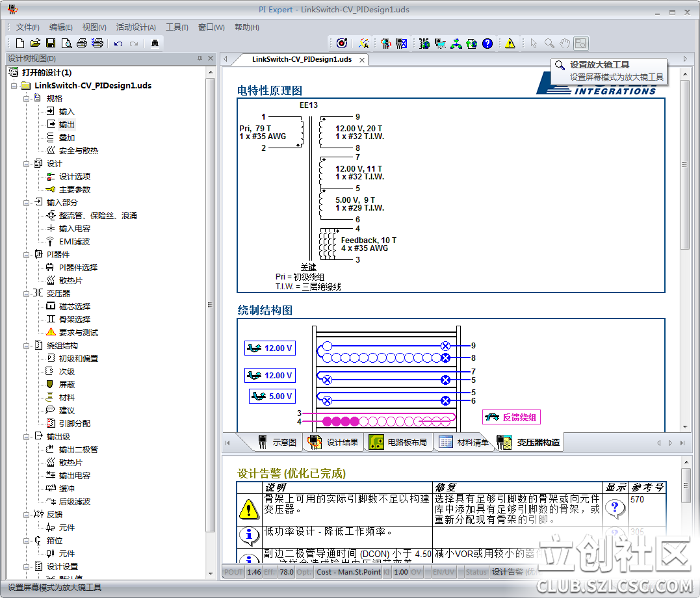Switch to the 示意图 tab
700x598 pixels.
click(x=278, y=442)
